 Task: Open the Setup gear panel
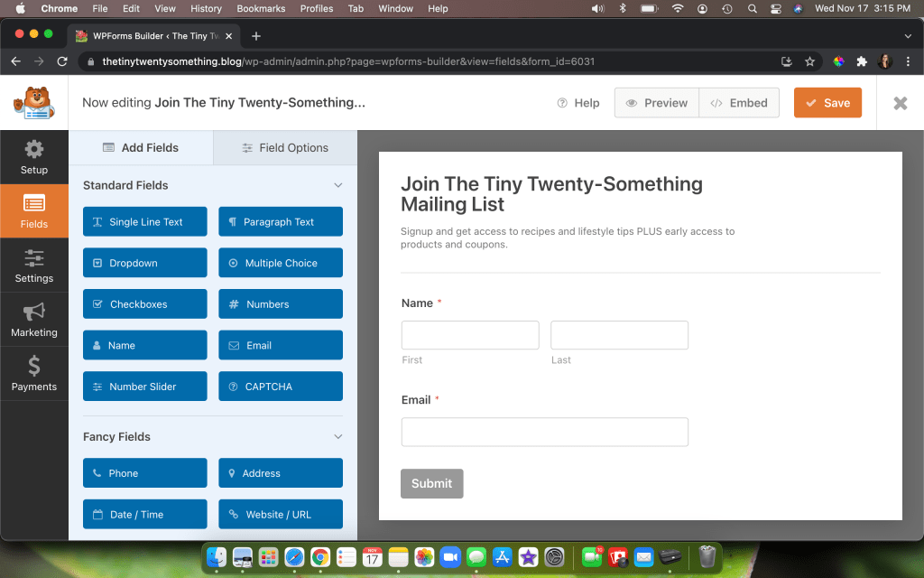click(34, 157)
